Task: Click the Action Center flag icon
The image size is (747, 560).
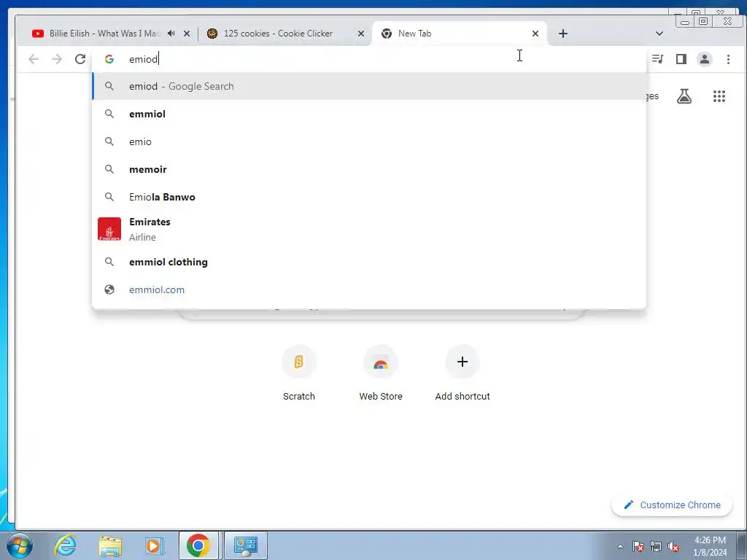Action: tap(638, 546)
